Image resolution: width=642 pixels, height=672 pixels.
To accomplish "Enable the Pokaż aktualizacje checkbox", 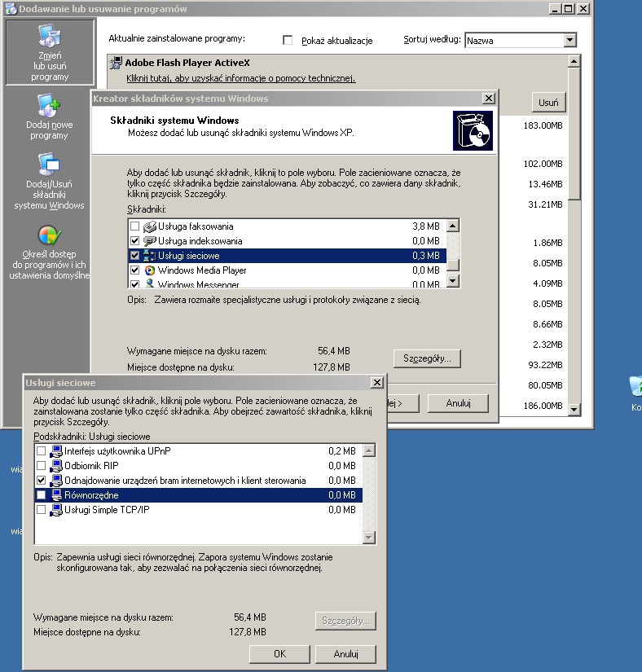I will pos(288,40).
